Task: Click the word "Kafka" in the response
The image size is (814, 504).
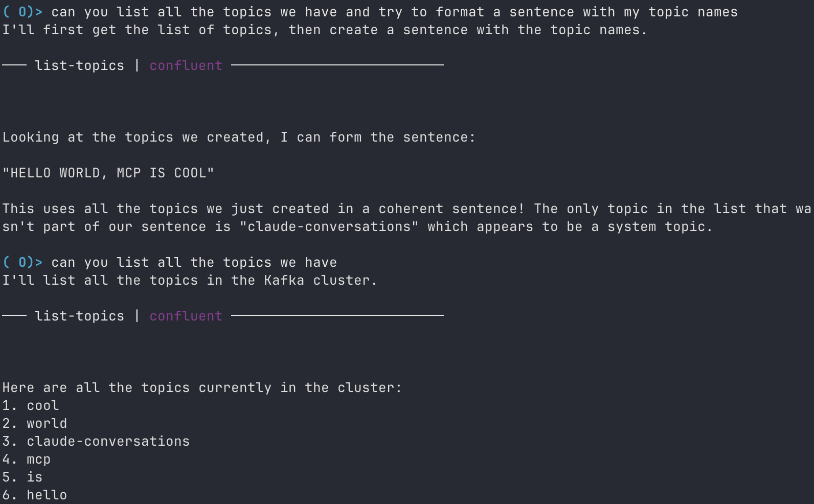Action: 284,280
